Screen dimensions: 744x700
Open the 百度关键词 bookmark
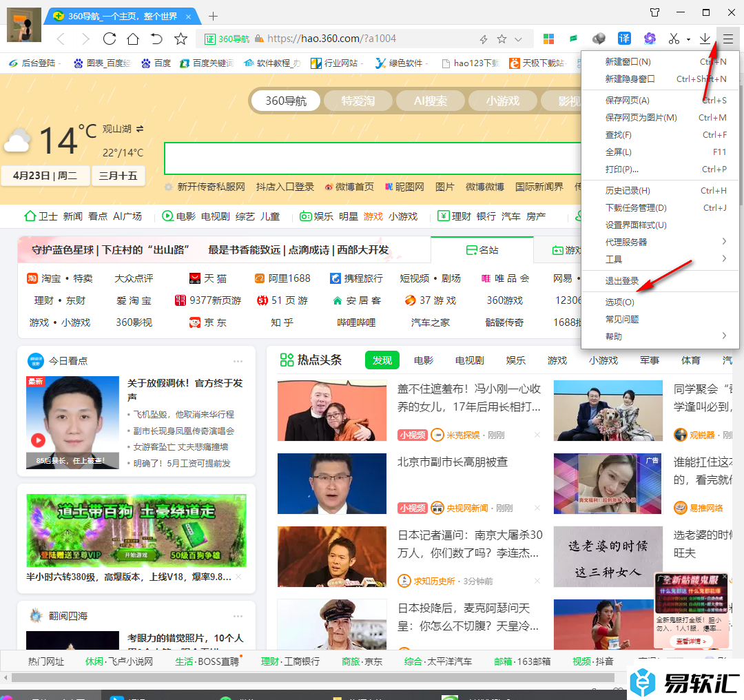(207, 63)
